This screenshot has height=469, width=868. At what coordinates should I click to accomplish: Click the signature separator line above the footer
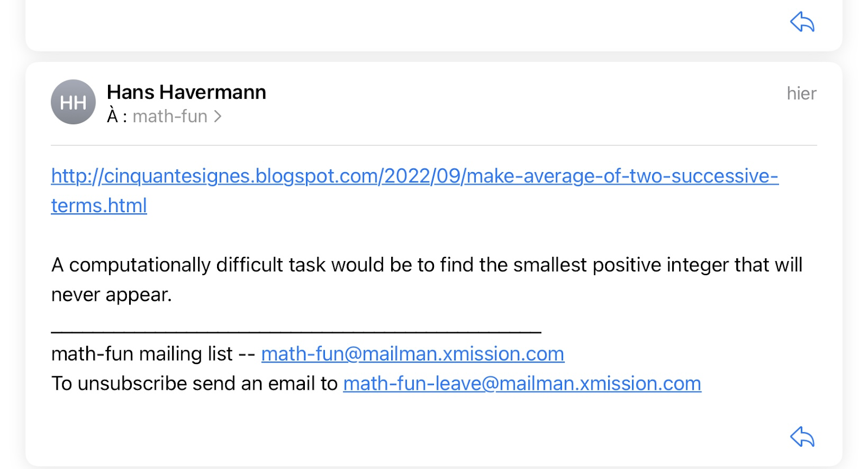pos(296,331)
